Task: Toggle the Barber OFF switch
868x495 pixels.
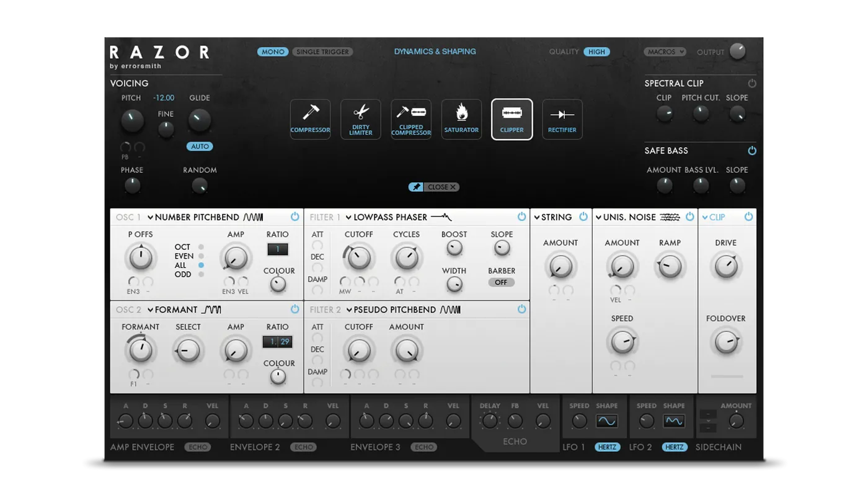Action: click(x=501, y=282)
